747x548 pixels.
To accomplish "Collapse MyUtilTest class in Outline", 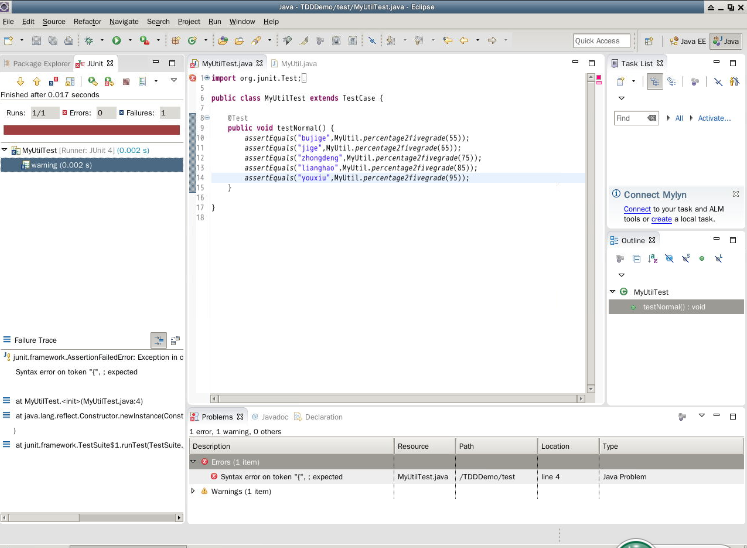I will [613, 292].
